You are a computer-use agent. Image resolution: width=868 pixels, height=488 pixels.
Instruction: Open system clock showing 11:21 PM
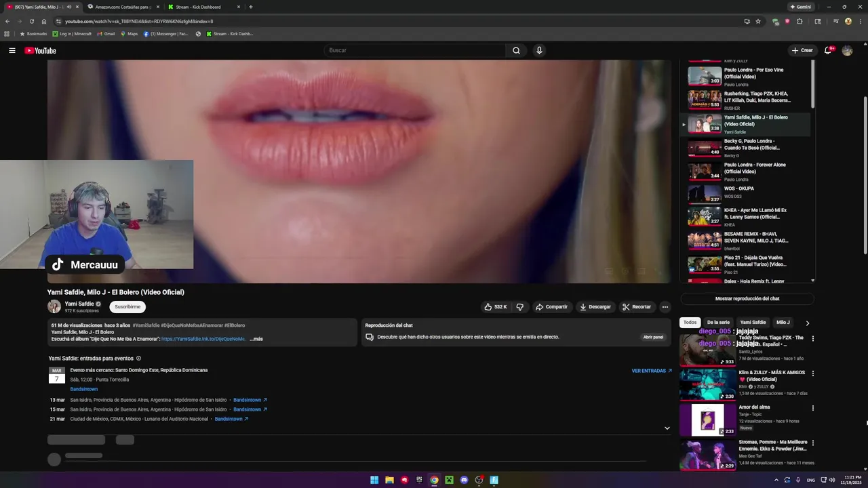click(x=853, y=480)
